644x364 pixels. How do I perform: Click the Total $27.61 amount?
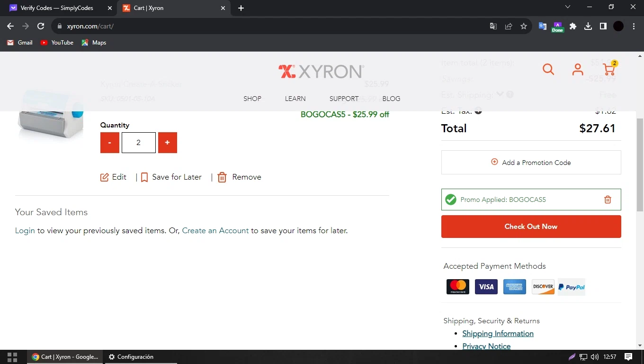597,128
